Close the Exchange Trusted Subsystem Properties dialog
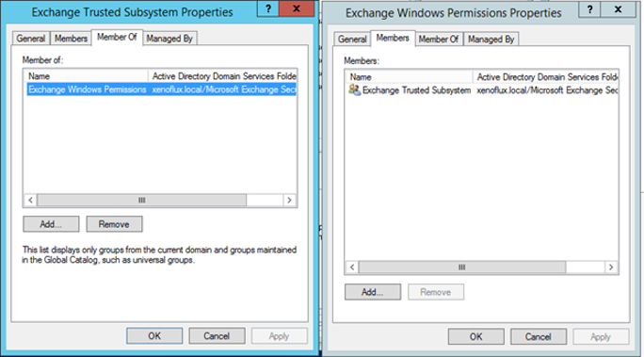This screenshot has width=644, height=357. coord(297,8)
